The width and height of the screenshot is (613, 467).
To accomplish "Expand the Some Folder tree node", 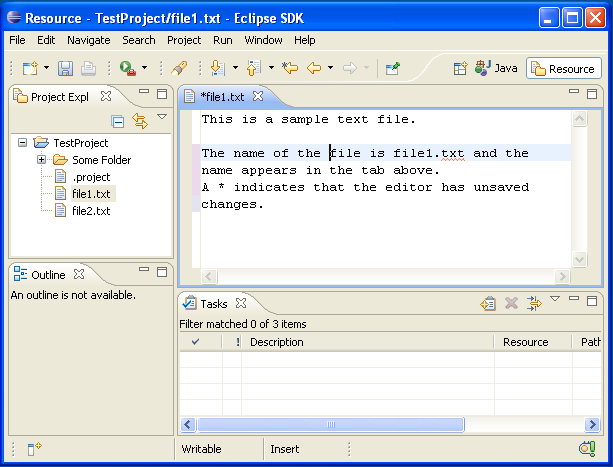I will (41, 159).
